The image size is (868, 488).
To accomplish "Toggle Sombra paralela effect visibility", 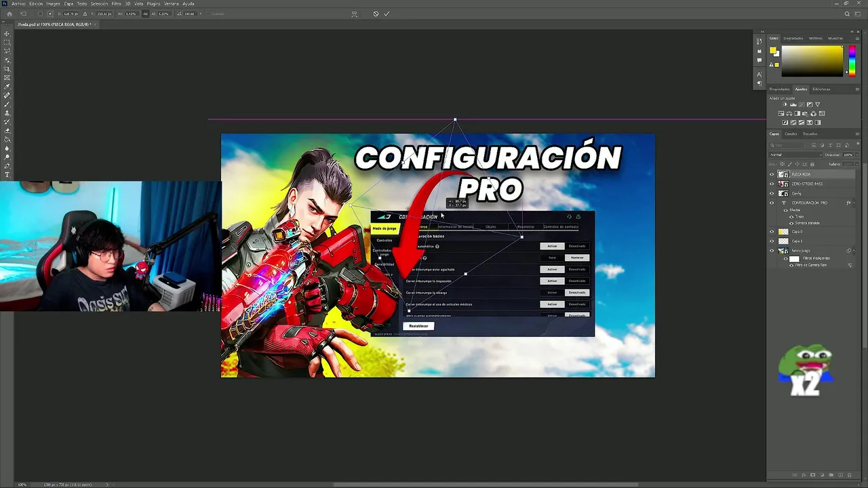I will (791, 223).
